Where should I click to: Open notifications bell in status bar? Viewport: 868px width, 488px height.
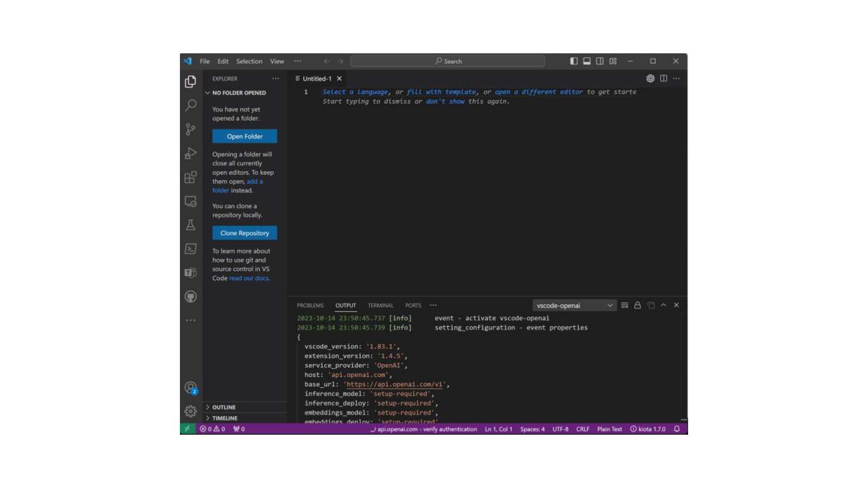coord(677,429)
